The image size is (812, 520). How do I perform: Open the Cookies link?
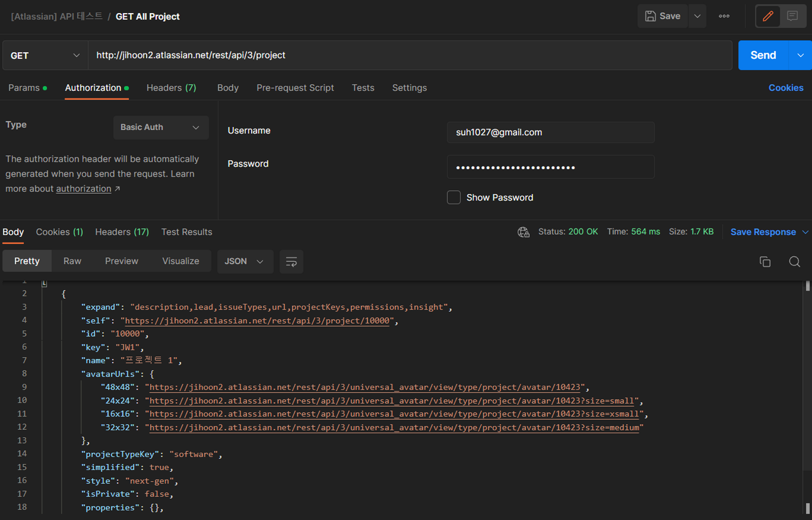[786, 88]
